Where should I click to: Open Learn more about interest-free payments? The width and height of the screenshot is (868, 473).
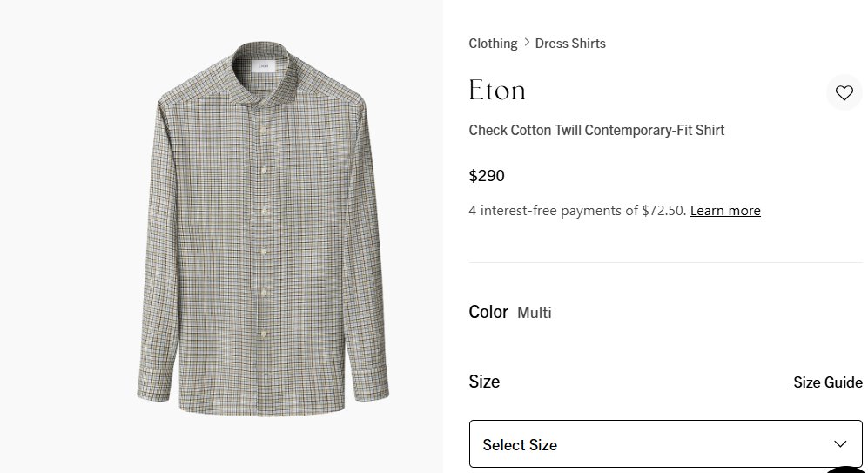point(725,211)
